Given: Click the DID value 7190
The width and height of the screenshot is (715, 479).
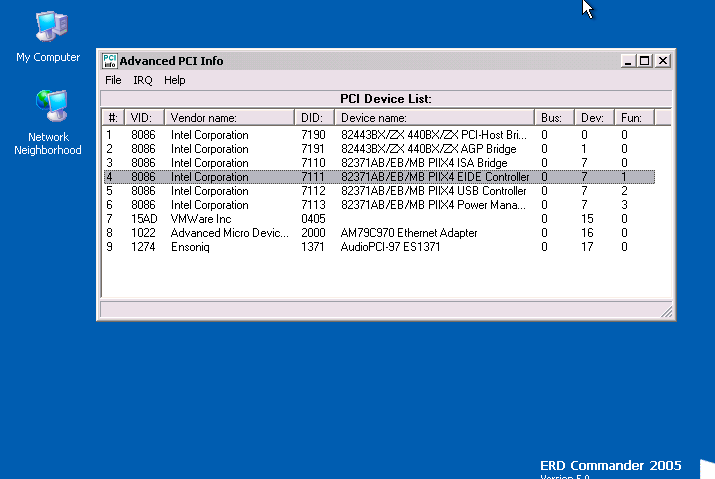Looking at the screenshot, I should [x=313, y=135].
